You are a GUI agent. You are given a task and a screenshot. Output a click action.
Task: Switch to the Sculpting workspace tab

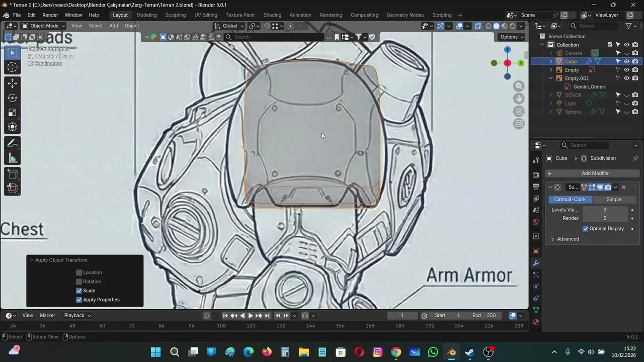[176, 15]
